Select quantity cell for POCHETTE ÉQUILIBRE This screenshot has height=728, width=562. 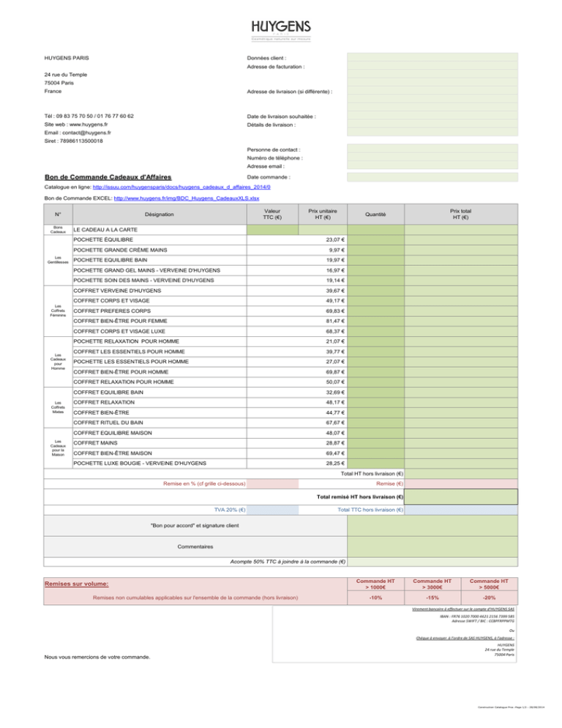click(375, 240)
